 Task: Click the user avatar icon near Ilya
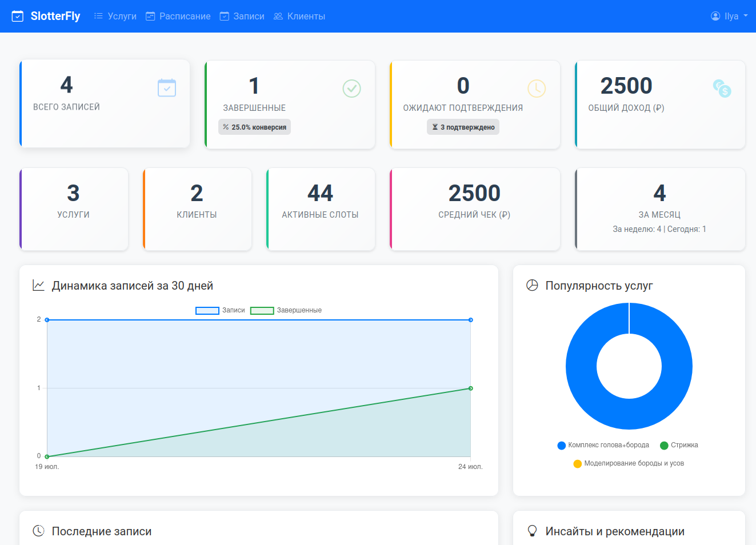(715, 16)
